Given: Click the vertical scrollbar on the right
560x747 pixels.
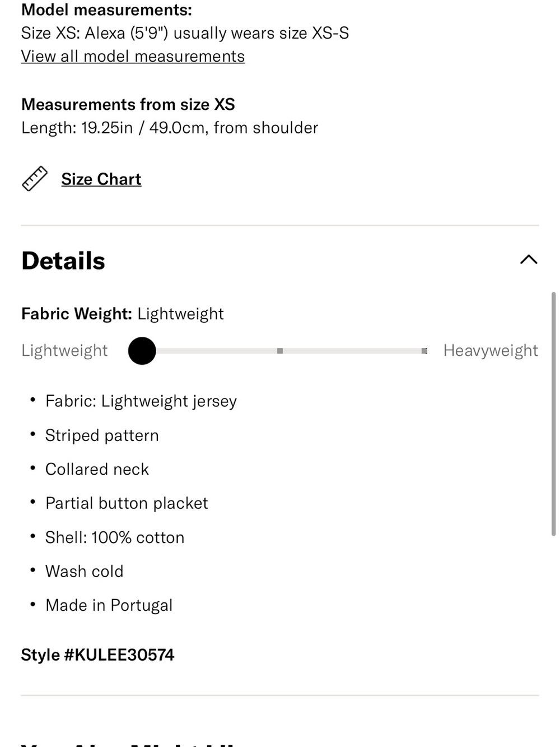Looking at the screenshot, I should pos(553,414).
